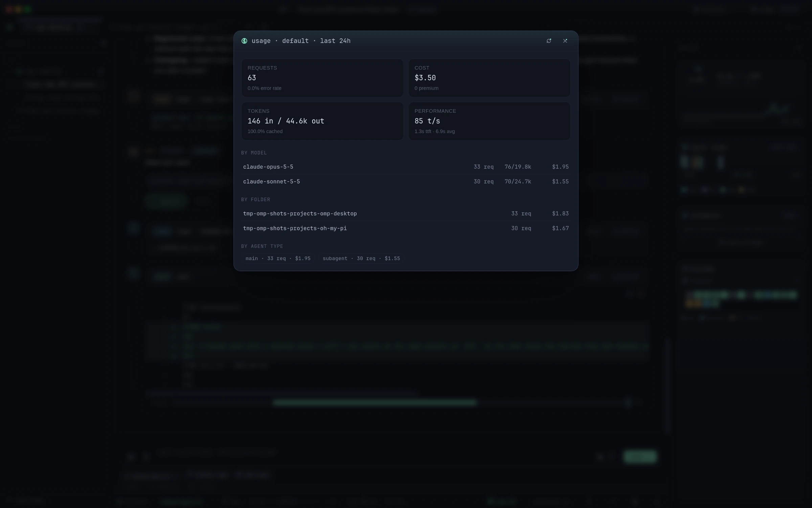
Task: Click the 0 premium text
Action: [426, 88]
